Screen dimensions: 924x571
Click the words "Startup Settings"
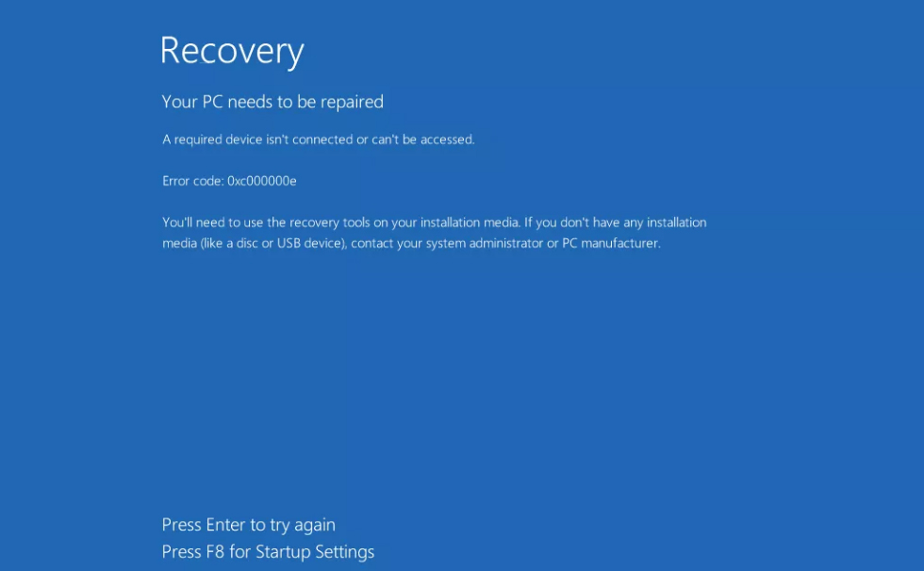coord(315,552)
